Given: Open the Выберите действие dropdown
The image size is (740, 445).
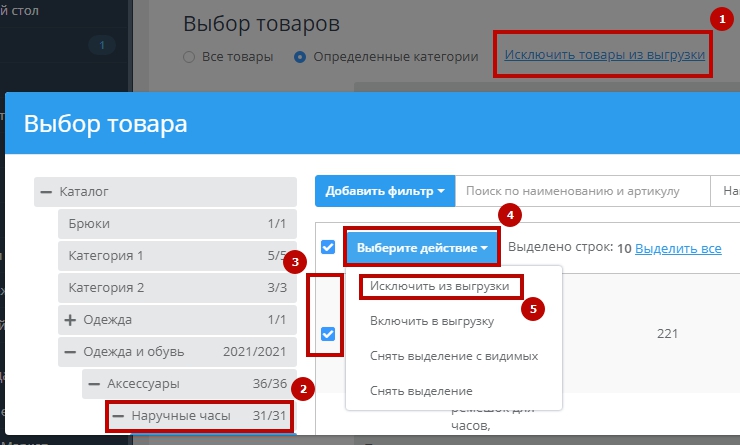Looking at the screenshot, I should click(422, 247).
